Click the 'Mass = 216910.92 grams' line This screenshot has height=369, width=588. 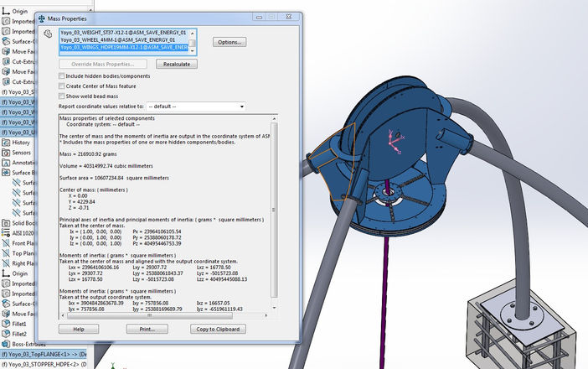click(x=88, y=154)
